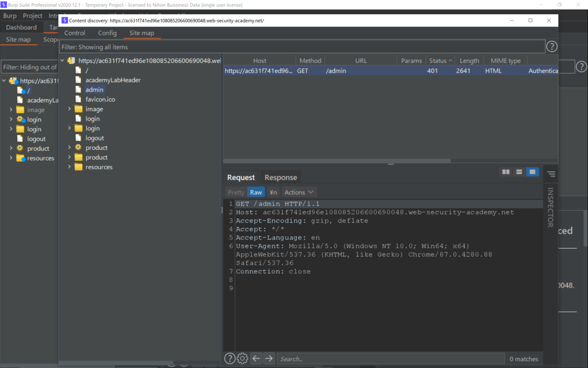Open the Dashboard tab in main window
Screen dimensions: 588x368
[21, 27]
